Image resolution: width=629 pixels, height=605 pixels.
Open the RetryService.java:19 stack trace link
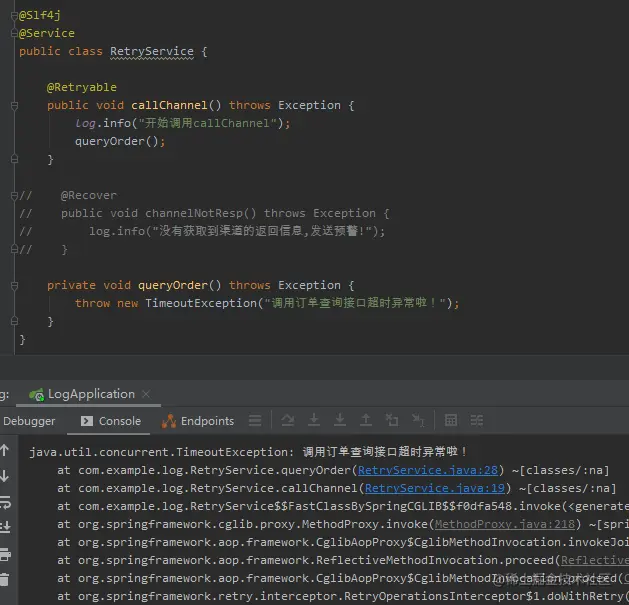click(x=435, y=488)
